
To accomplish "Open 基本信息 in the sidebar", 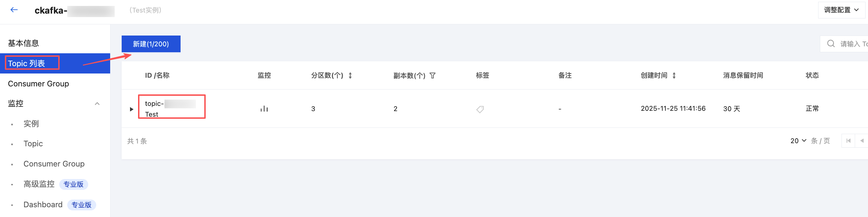I will 23,43.
